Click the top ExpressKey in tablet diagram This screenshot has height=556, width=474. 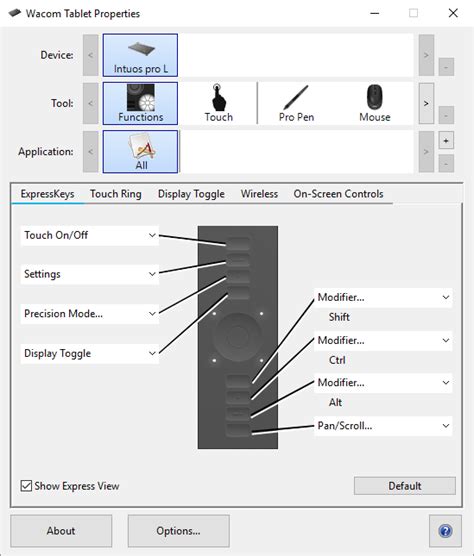[x=238, y=244]
